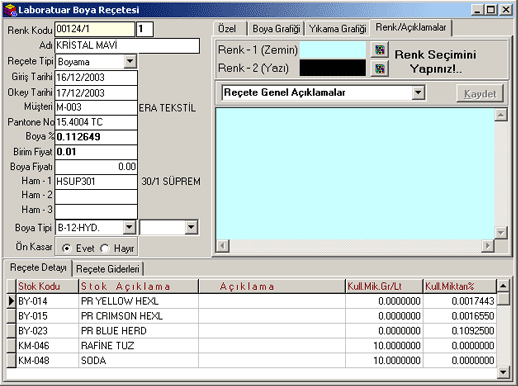
Task: Click the 0.1092500 percentage cell
Action: (x=460, y=331)
